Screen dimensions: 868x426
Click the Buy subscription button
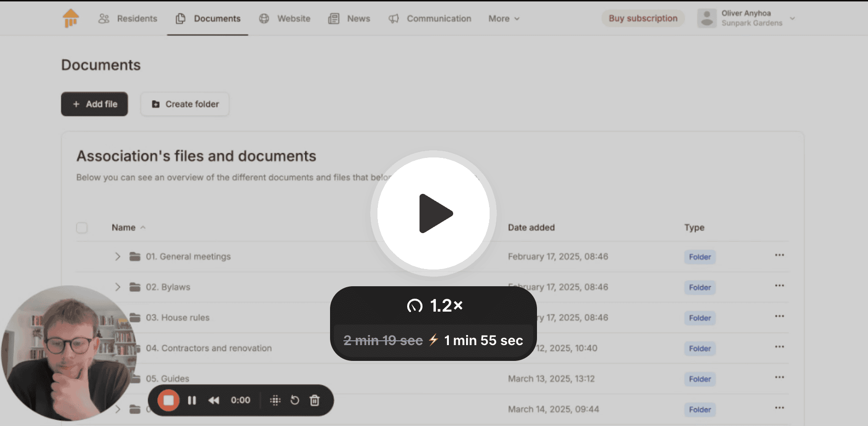(643, 18)
